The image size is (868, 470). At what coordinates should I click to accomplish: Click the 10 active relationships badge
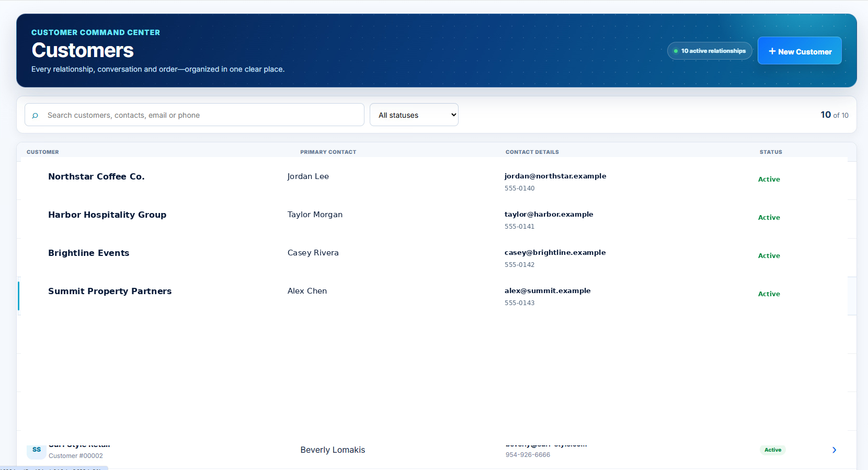710,51
